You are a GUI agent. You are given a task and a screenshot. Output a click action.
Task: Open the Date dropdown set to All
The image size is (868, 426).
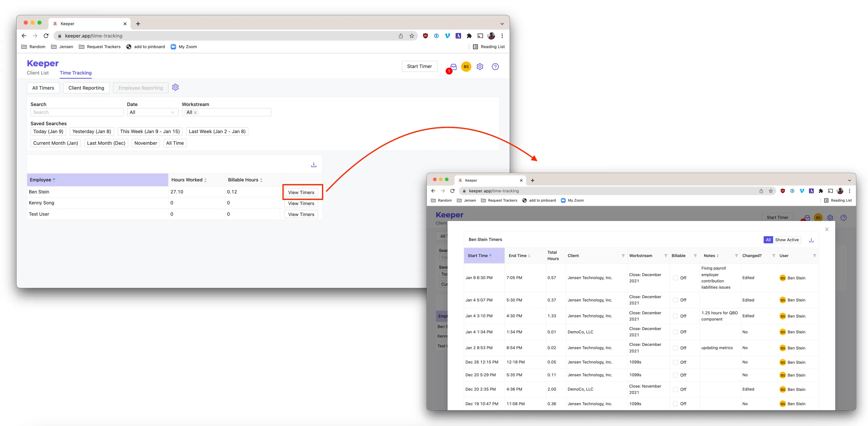(x=152, y=112)
